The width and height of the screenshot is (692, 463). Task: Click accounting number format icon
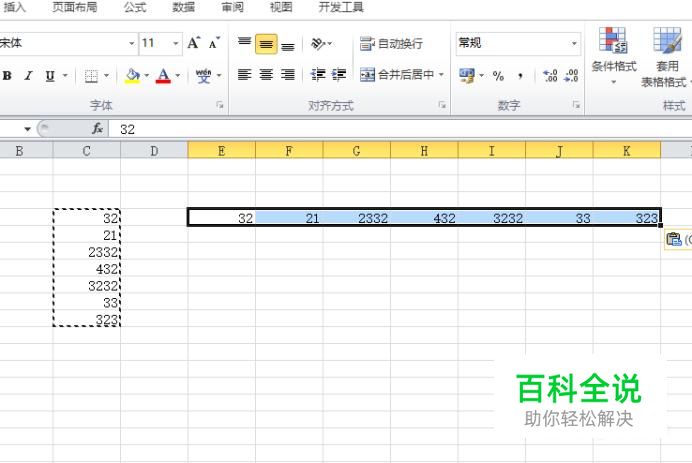coord(466,75)
